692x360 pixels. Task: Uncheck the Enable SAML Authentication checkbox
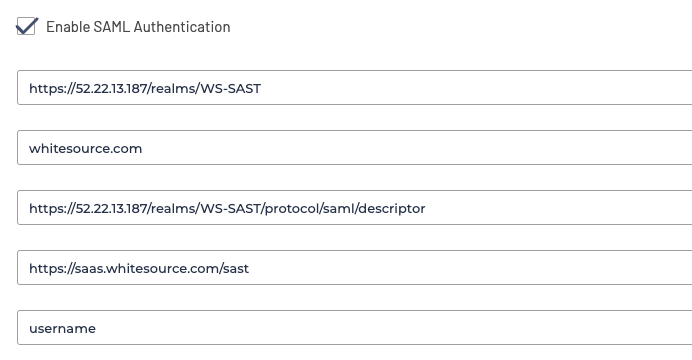(26, 26)
